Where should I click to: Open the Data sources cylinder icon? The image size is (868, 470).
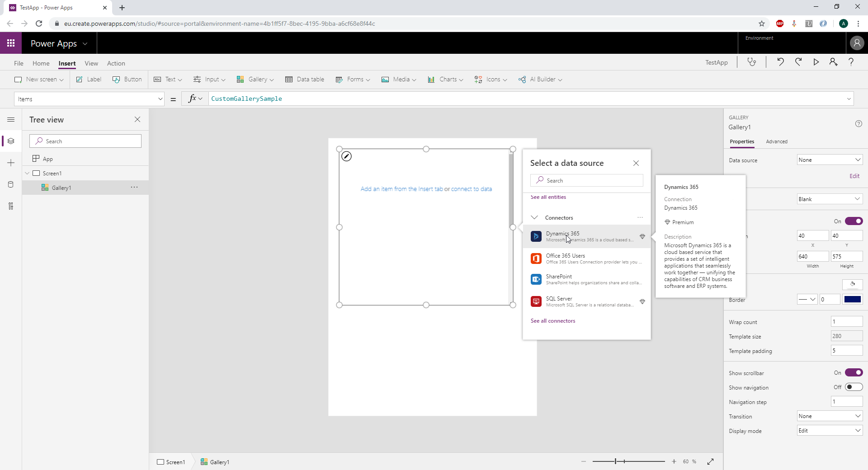tap(11, 184)
